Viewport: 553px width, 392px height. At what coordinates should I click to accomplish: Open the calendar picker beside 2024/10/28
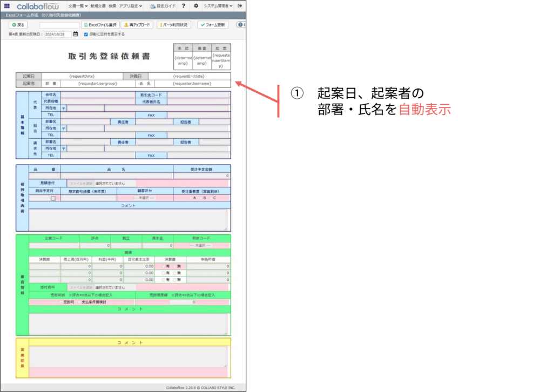coord(76,34)
